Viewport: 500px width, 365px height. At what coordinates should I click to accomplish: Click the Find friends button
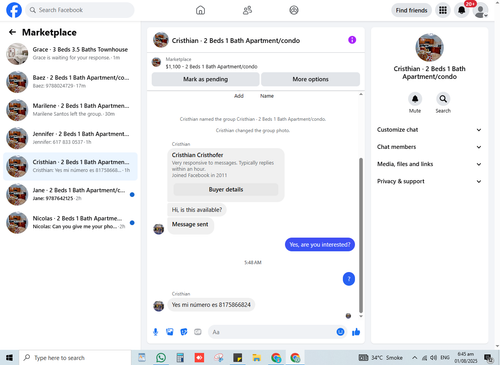(x=411, y=10)
